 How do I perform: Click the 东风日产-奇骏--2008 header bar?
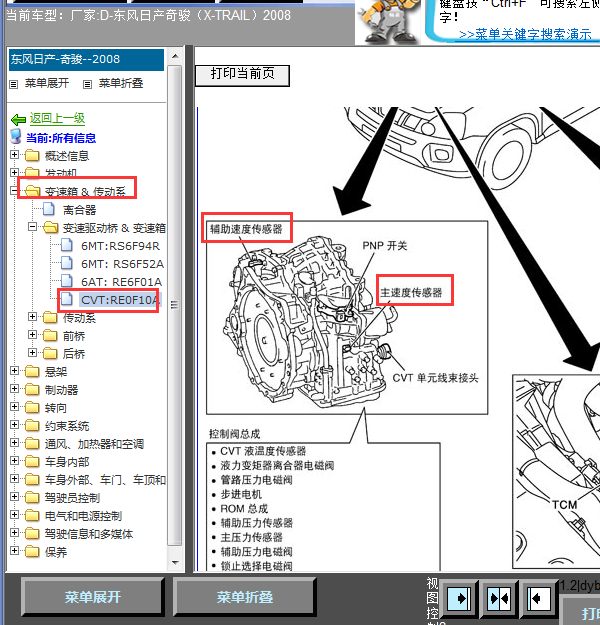pos(86,60)
